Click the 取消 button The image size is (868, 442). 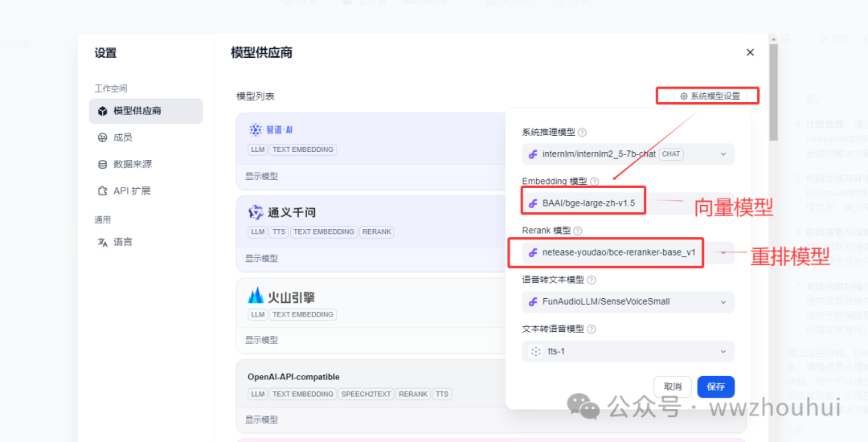pyautogui.click(x=673, y=387)
